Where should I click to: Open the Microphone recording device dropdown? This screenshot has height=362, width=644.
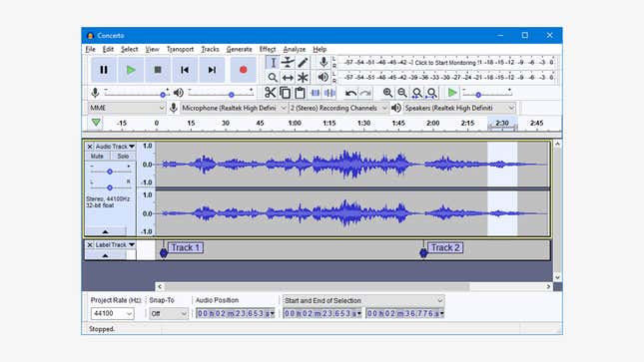point(233,108)
